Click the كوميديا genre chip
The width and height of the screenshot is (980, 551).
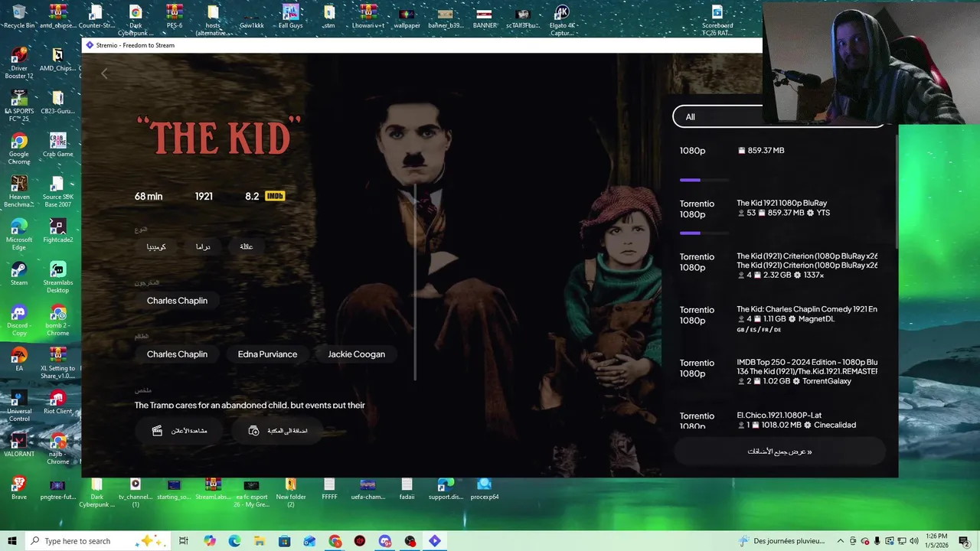coord(156,247)
